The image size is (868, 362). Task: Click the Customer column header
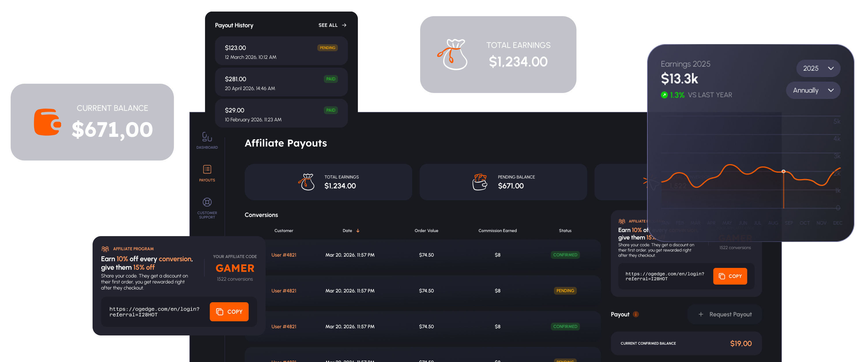[284, 231]
